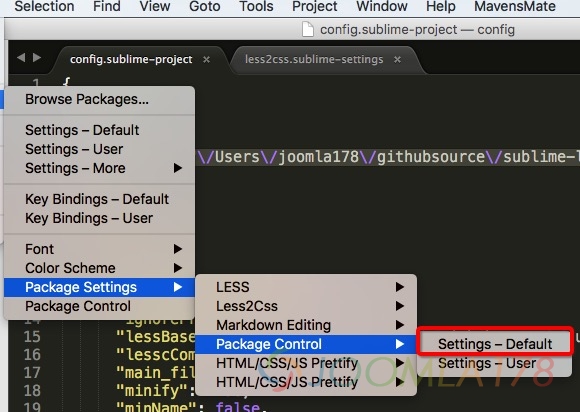The image size is (580, 412).
Task: Click arrow beside Settings – More
Action: 178,168
